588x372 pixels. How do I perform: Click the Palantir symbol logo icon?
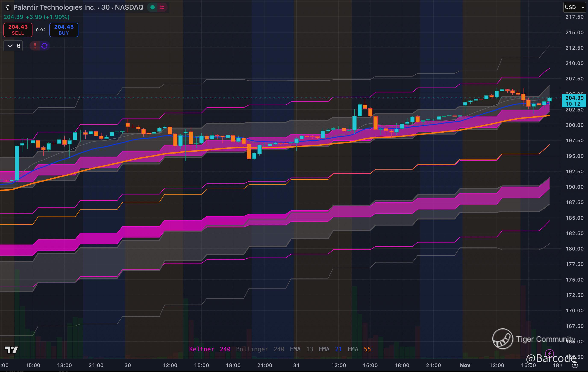[x=7, y=7]
